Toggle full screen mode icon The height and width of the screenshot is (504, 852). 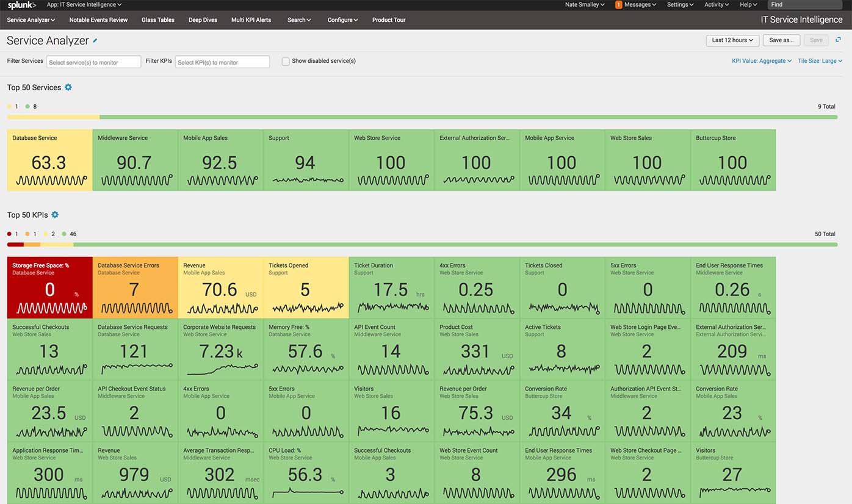click(x=838, y=40)
